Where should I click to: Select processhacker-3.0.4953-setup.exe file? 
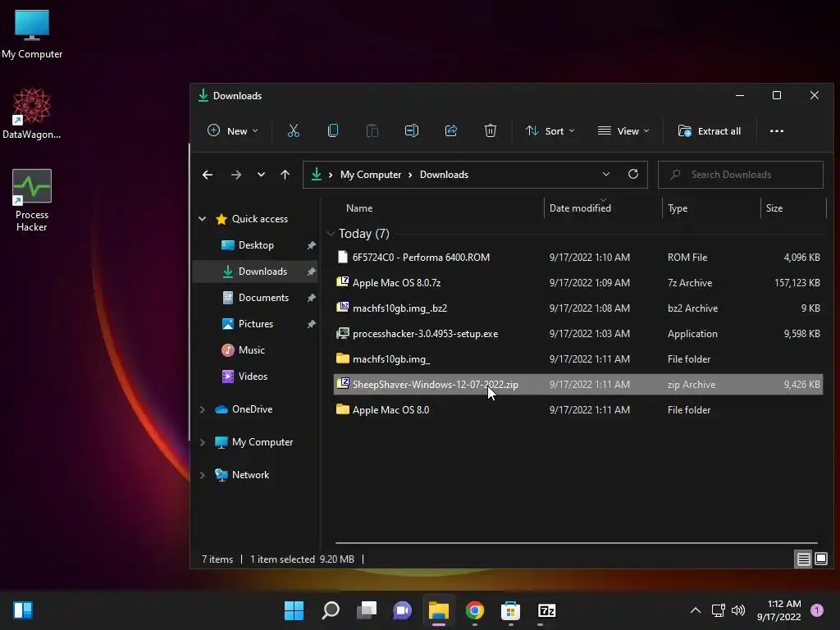coord(577,333)
